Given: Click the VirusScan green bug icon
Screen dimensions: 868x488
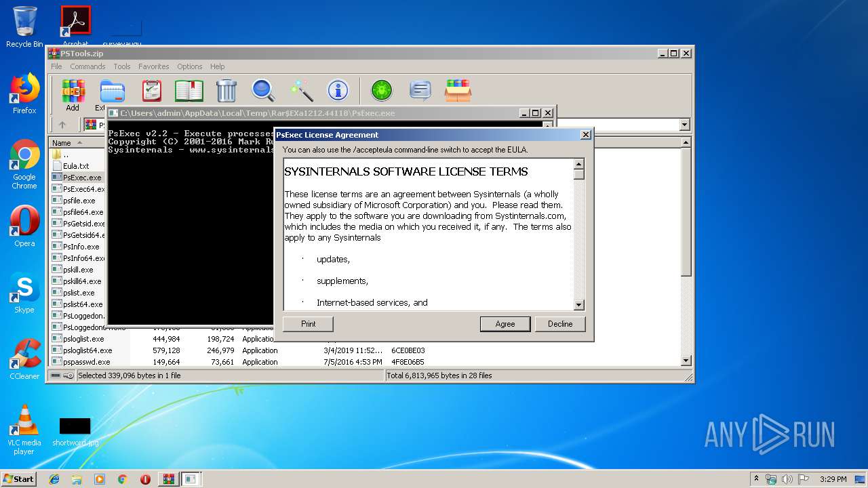Looking at the screenshot, I should 382,90.
